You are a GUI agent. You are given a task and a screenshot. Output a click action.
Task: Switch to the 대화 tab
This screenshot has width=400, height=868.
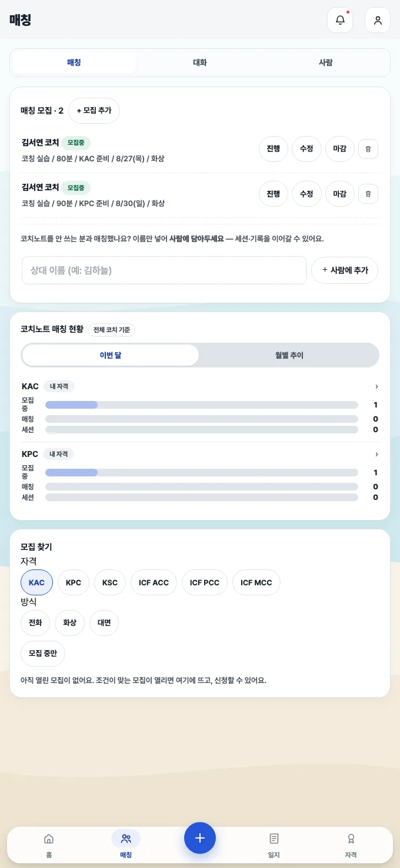(x=200, y=62)
